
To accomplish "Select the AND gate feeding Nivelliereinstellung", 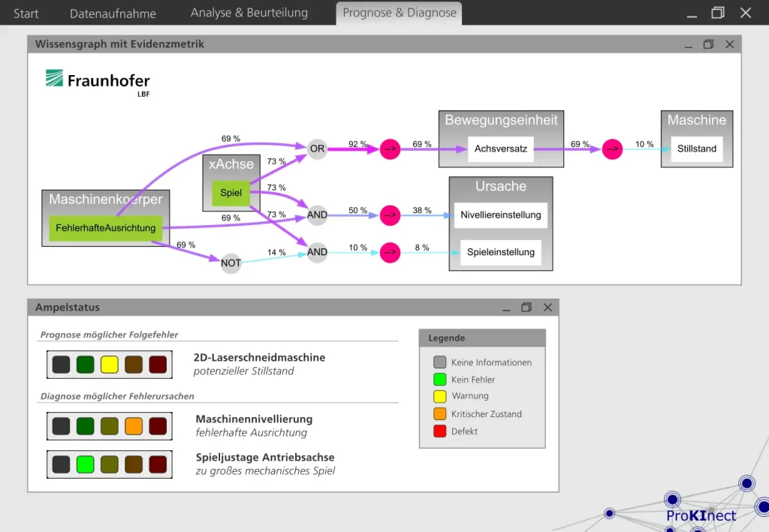I will (317, 215).
